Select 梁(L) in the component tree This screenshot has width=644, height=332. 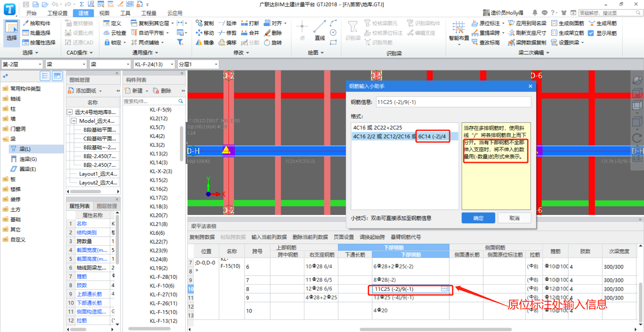coord(25,149)
